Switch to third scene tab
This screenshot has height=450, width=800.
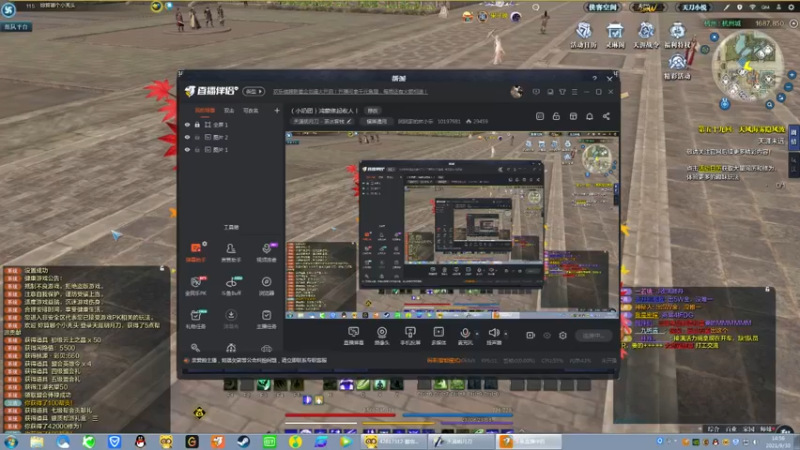tap(250, 110)
